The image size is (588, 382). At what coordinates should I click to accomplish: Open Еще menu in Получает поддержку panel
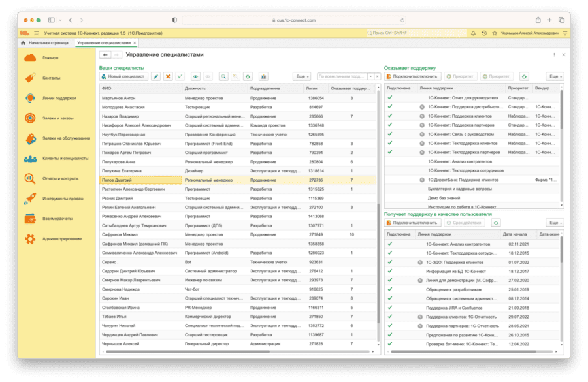tap(555, 223)
